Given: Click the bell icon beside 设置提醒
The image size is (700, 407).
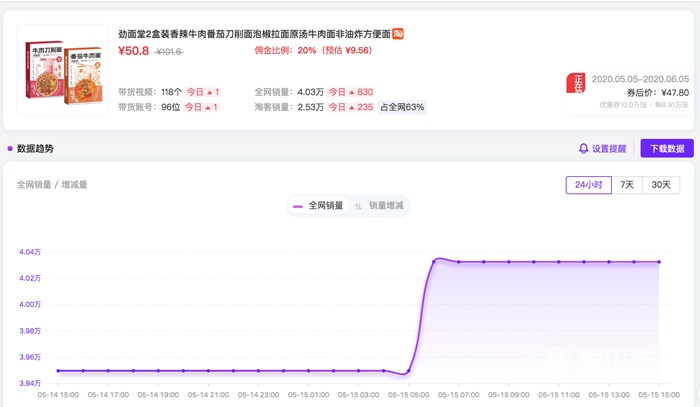Looking at the screenshot, I should point(584,148).
